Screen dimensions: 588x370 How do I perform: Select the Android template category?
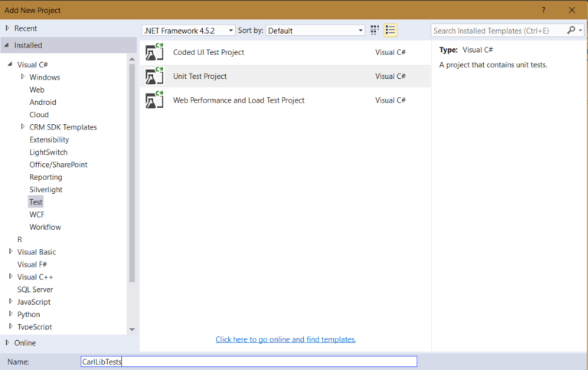point(43,102)
